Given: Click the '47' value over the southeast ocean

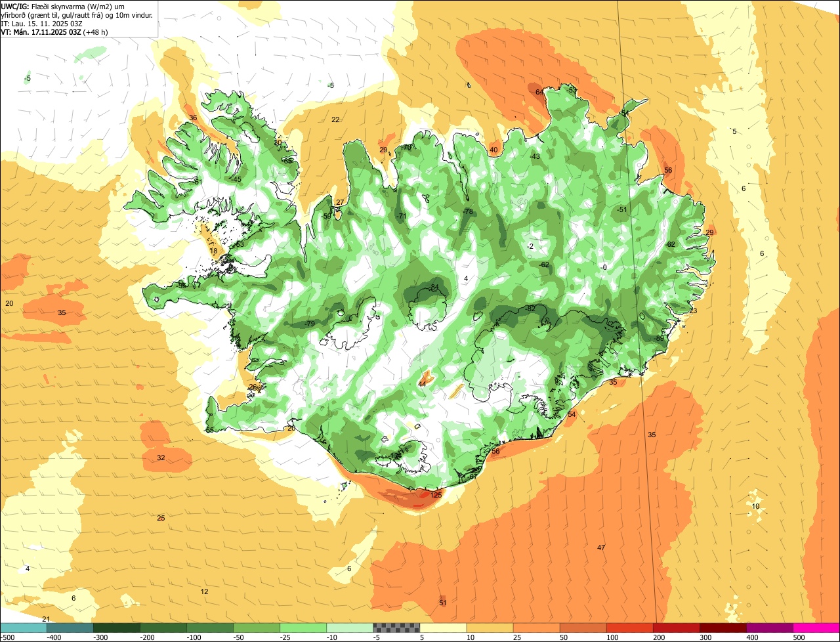Looking at the screenshot, I should pyautogui.click(x=601, y=547).
